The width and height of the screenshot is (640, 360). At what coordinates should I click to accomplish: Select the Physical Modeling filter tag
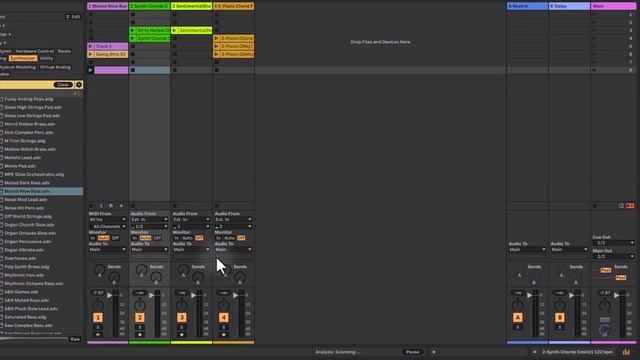[18, 67]
